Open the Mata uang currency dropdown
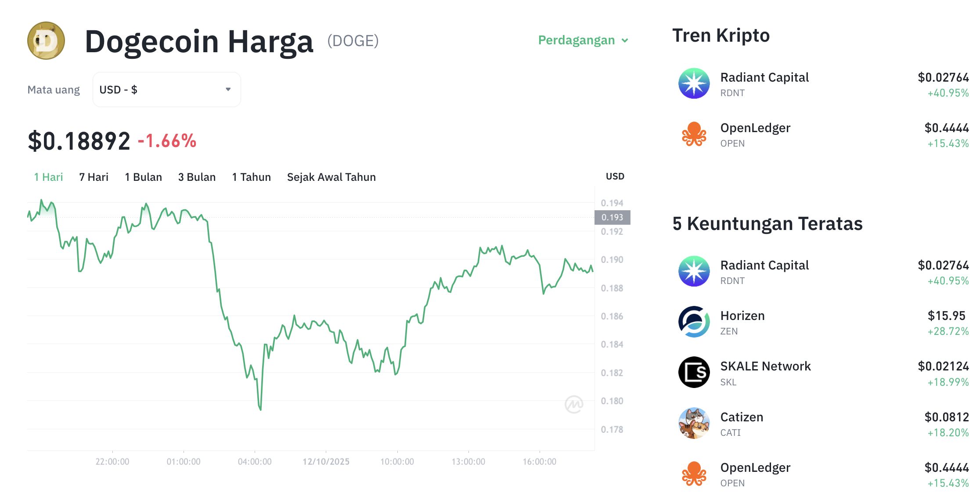980x503 pixels. pyautogui.click(x=166, y=90)
